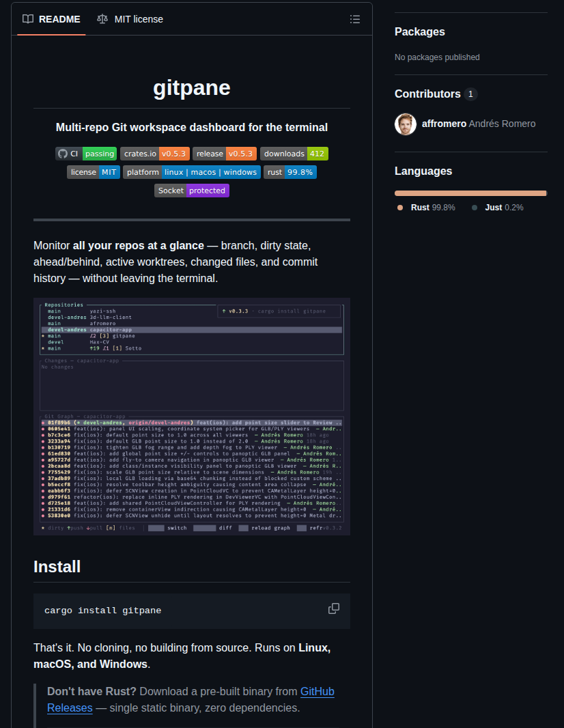
Task: Open the rust 99.8% badge
Action: [x=290, y=172]
